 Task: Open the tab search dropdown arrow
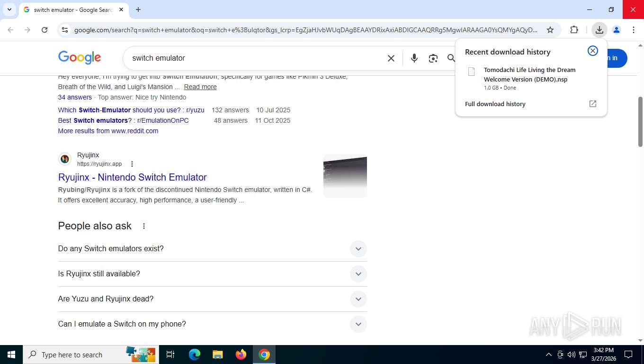(9, 9)
